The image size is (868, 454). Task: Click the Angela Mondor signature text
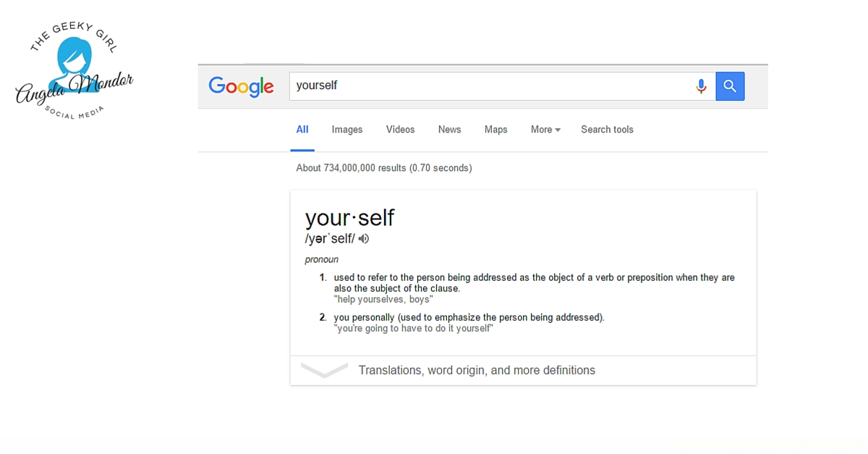point(75,88)
